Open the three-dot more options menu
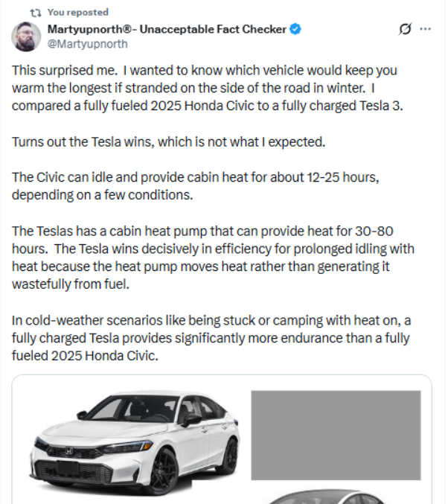Viewport: 448px width, 504px height. [426, 29]
